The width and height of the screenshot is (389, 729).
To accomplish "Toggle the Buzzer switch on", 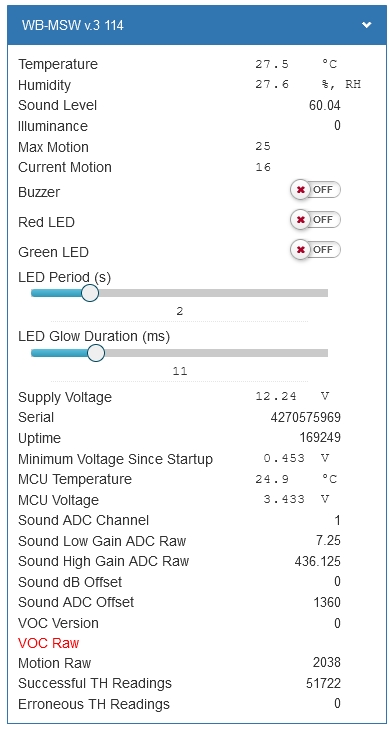I will click(315, 190).
